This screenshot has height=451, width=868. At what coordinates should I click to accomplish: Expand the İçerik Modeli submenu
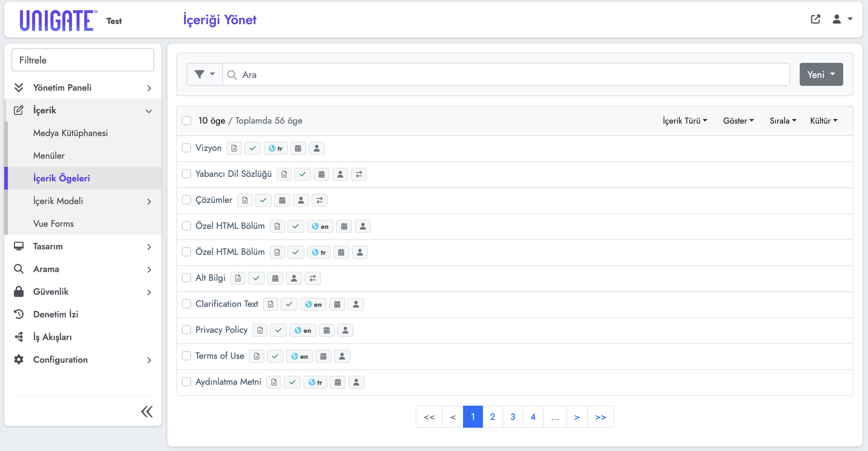point(83,201)
